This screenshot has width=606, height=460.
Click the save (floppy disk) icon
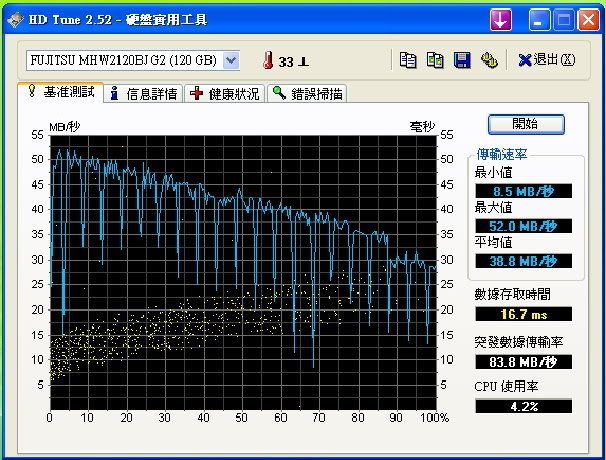coord(462,61)
